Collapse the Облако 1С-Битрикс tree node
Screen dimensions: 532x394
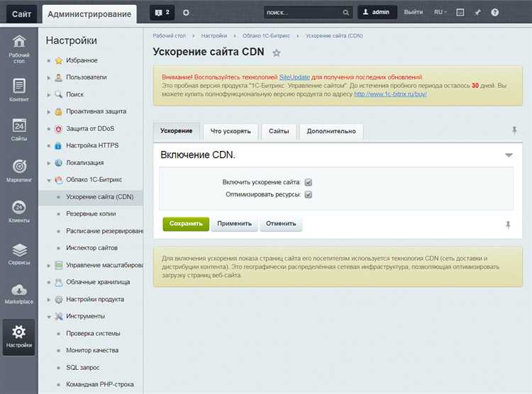point(48,180)
